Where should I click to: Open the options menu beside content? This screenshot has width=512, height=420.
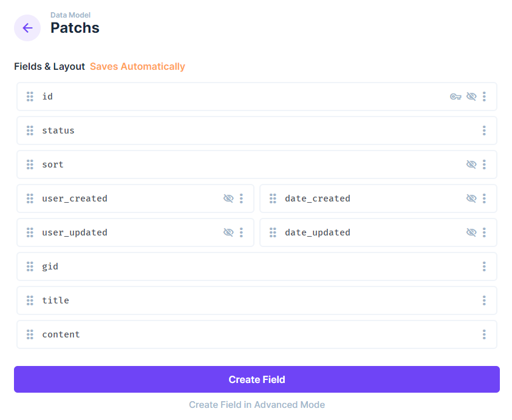click(x=484, y=334)
